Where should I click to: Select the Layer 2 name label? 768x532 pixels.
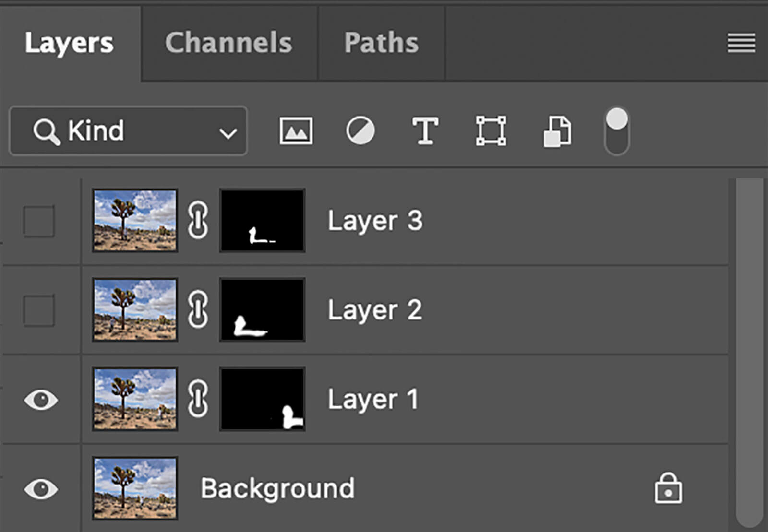click(375, 310)
